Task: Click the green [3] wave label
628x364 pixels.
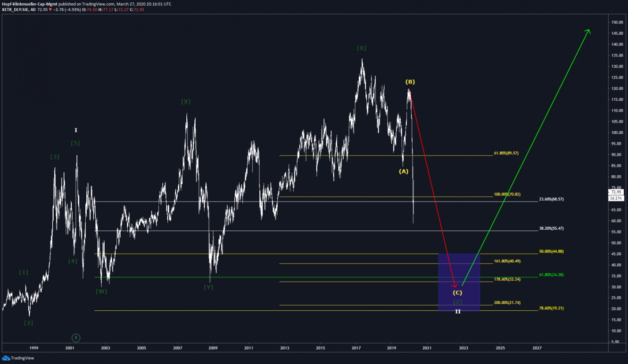Action: pyautogui.click(x=55, y=157)
